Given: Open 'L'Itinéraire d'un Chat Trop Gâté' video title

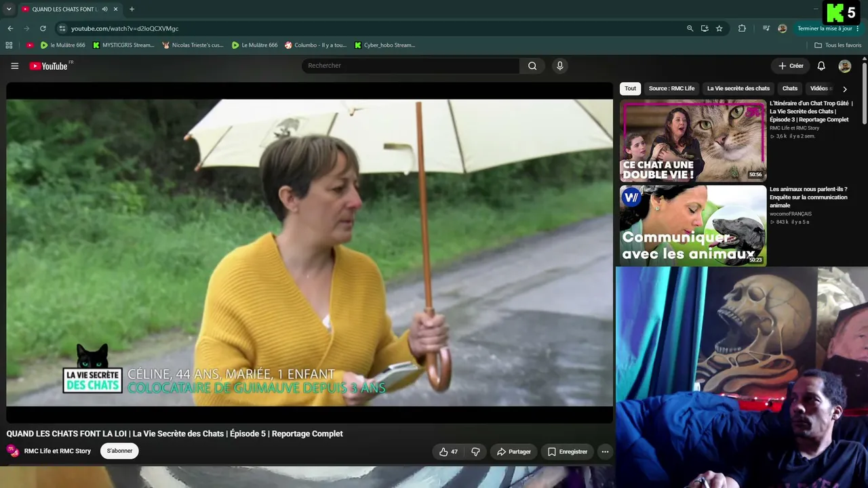Looking at the screenshot, I should pyautogui.click(x=811, y=112).
